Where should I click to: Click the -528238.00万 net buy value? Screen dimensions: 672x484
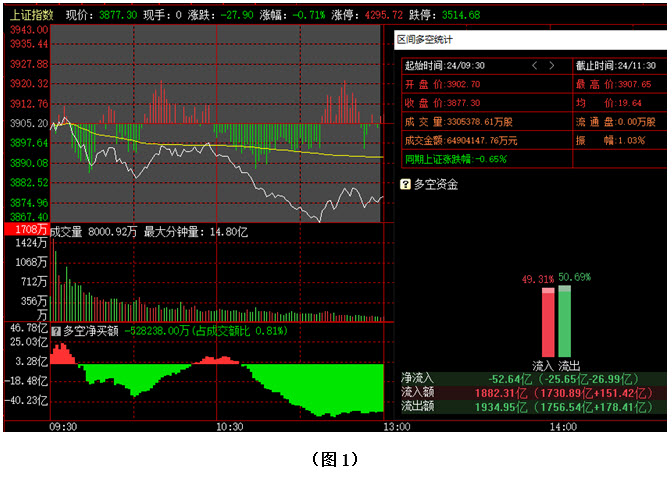tap(157, 331)
